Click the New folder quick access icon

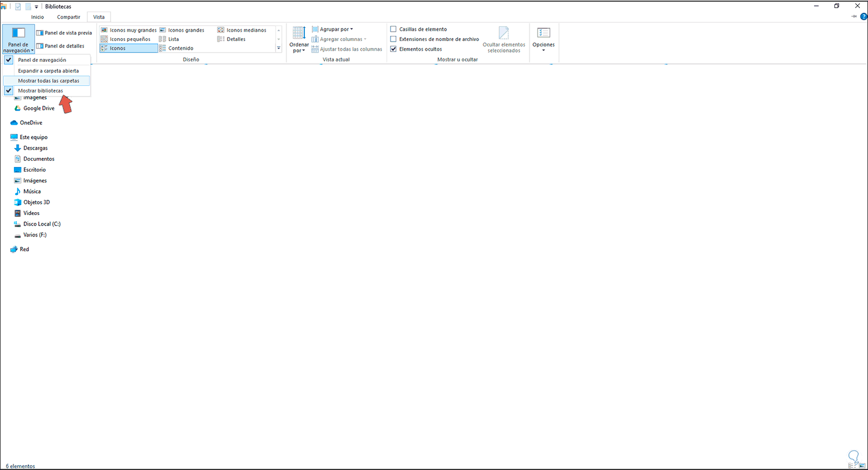28,7
